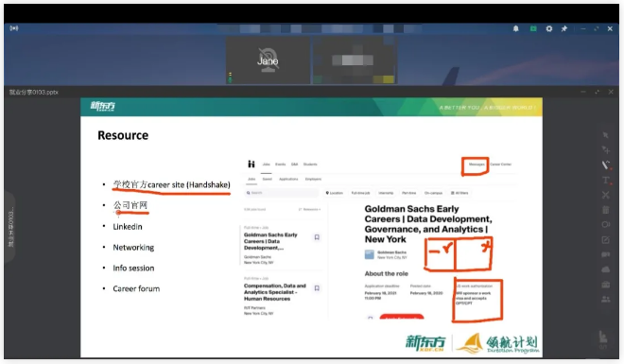Viewport: 624px width, 364px height.
Task: Select the text annotation tool
Action: pos(606,181)
